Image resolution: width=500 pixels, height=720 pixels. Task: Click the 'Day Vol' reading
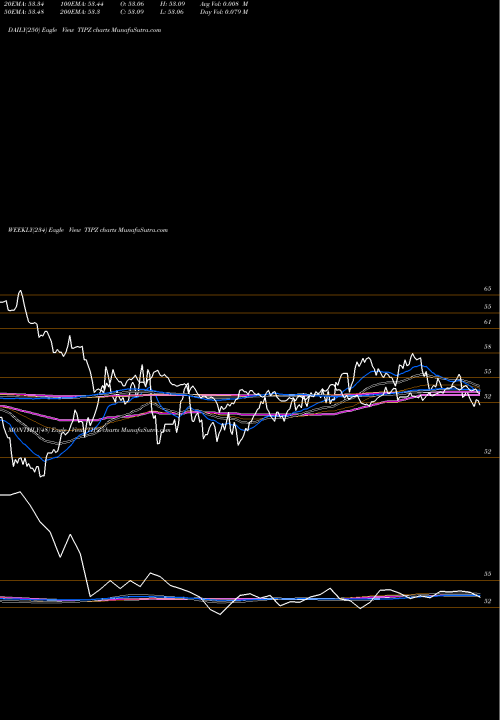(224, 12)
